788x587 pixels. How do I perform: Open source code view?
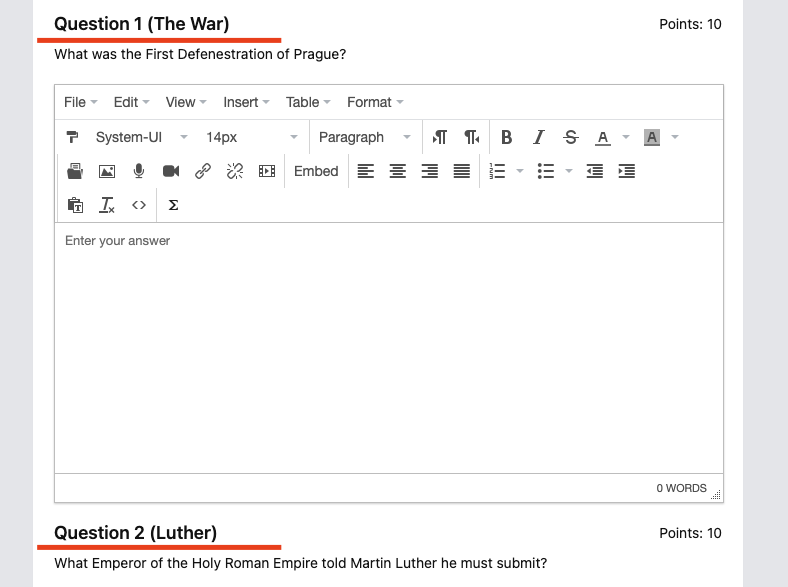point(139,205)
